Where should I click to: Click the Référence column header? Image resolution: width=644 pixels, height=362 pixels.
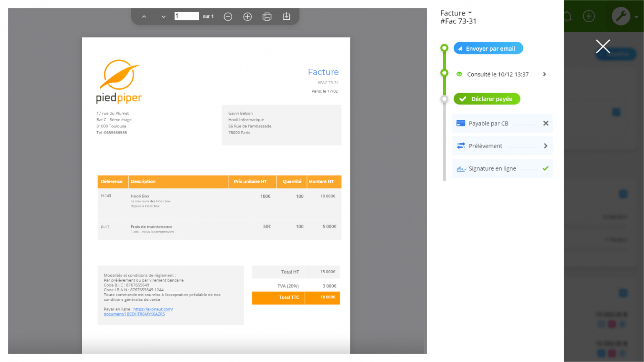click(x=112, y=181)
